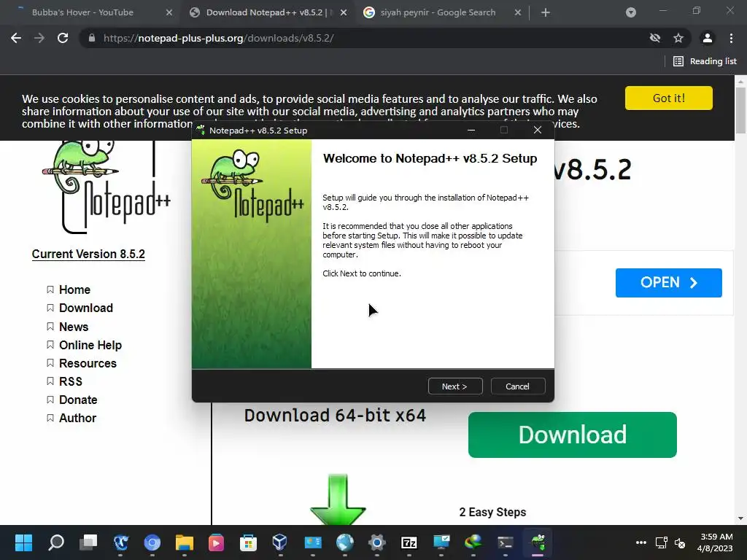Close the Bubba's Hover YouTube tab
The height and width of the screenshot is (560, 747).
point(169,12)
